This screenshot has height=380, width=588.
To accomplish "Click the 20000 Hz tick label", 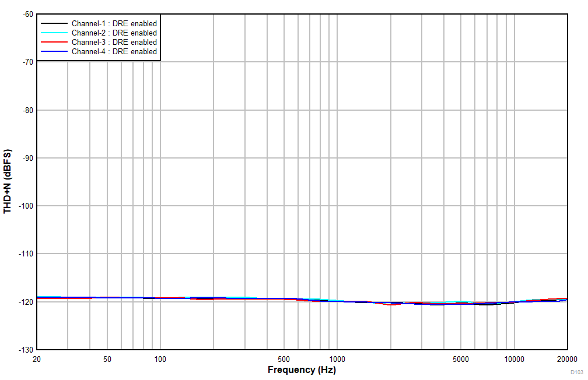I will [566, 358].
